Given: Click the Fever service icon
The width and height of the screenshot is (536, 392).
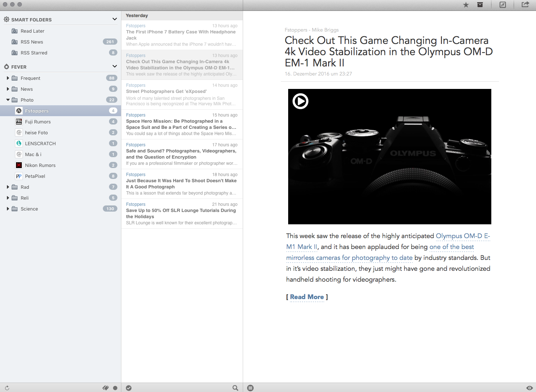Looking at the screenshot, I should (x=7, y=67).
